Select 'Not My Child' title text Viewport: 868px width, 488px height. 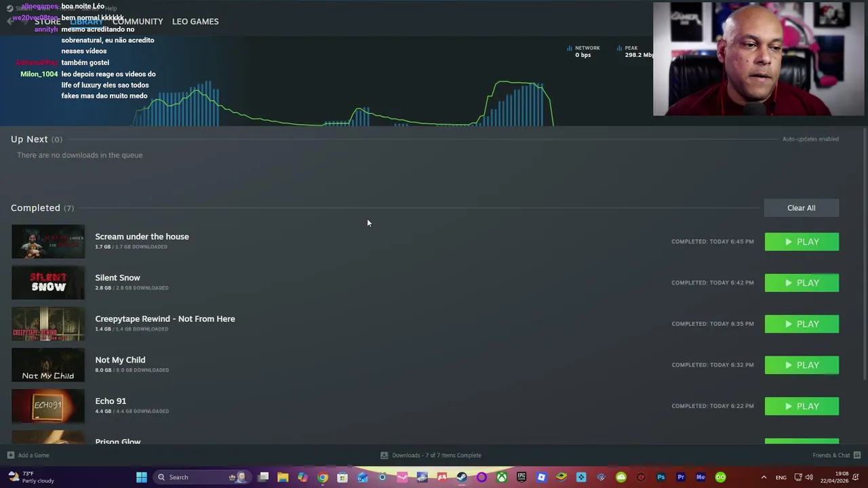pos(120,360)
